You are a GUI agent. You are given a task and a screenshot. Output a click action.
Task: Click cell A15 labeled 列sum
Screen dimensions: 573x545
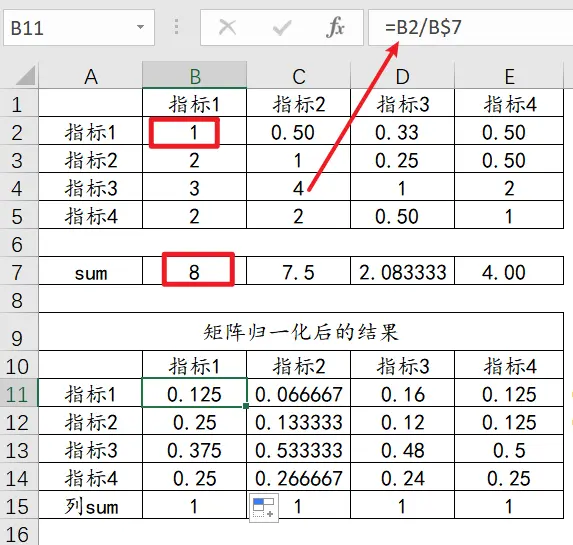[91, 505]
